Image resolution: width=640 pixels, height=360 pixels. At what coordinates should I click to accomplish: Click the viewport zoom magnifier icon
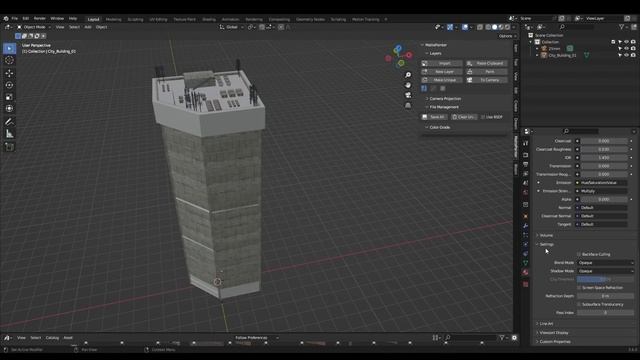pyautogui.click(x=408, y=75)
